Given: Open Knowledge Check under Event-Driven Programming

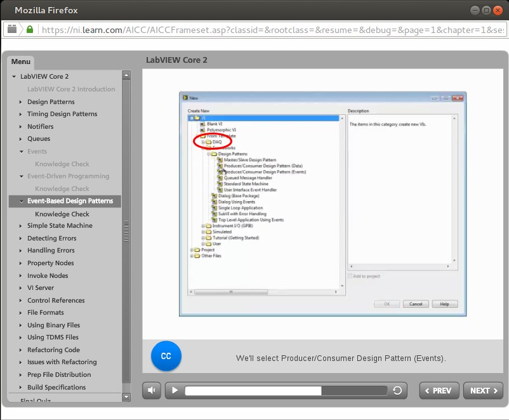Looking at the screenshot, I should [62, 188].
